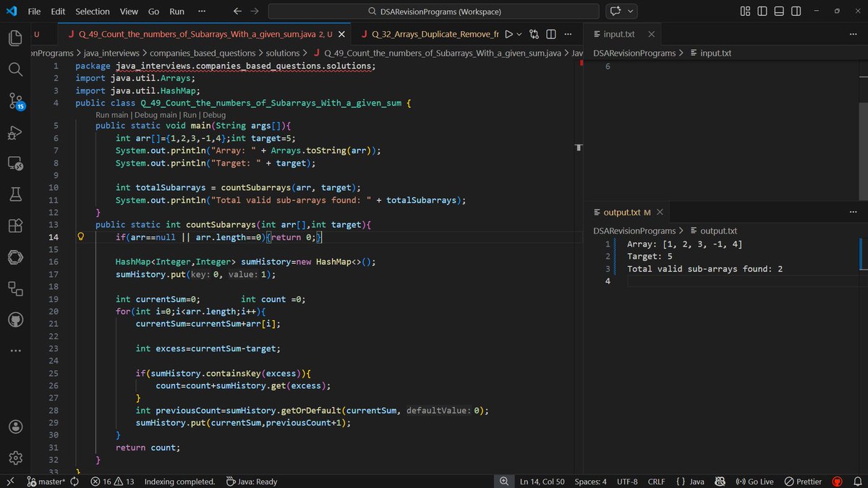Click the Debug main code lens
The width and height of the screenshot is (868, 488).
pyautogui.click(x=156, y=115)
